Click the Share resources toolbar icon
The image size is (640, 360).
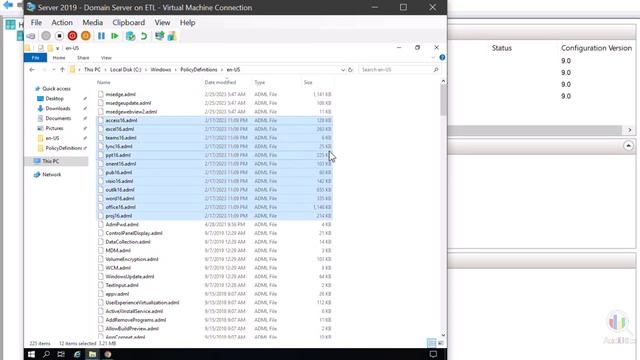[172, 36]
